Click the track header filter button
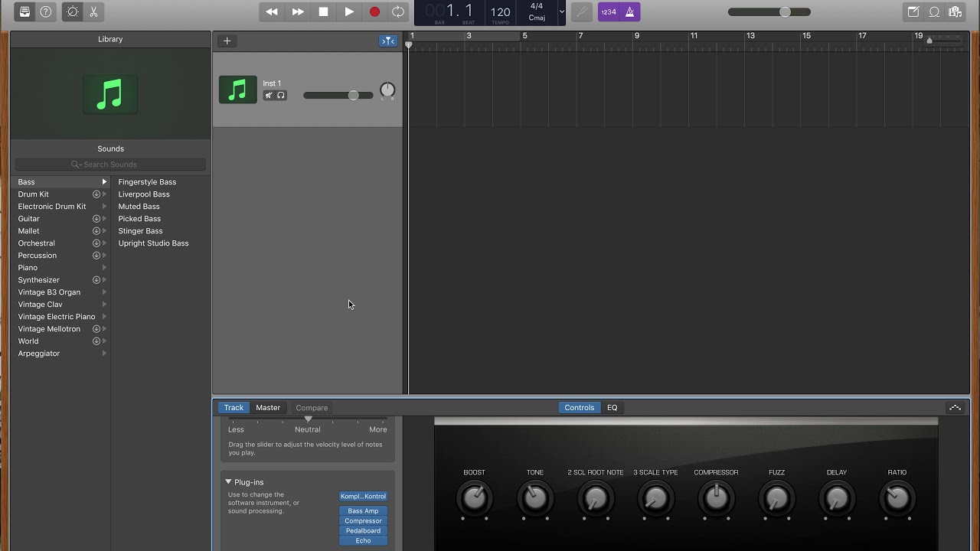Image resolution: width=980 pixels, height=551 pixels. pyautogui.click(x=388, y=41)
